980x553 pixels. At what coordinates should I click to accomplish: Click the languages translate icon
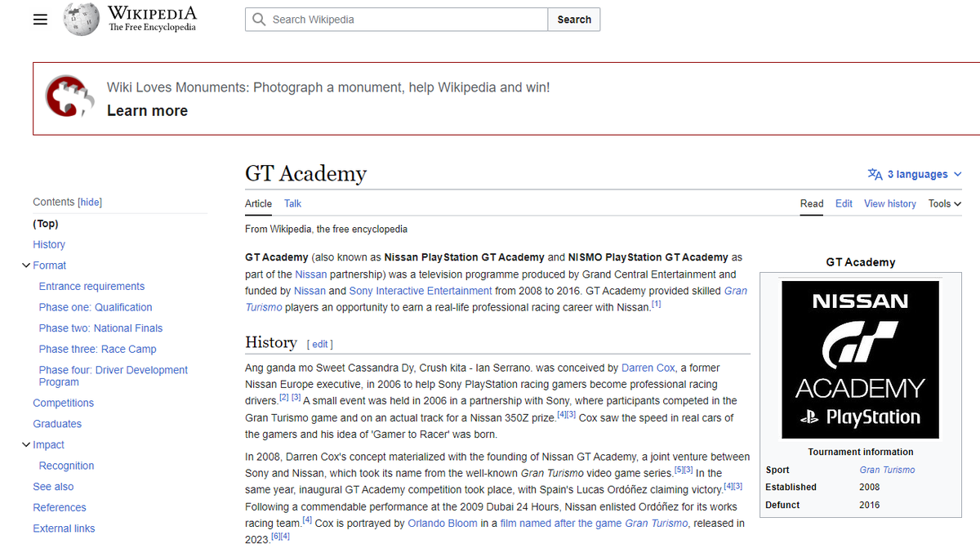(x=875, y=174)
